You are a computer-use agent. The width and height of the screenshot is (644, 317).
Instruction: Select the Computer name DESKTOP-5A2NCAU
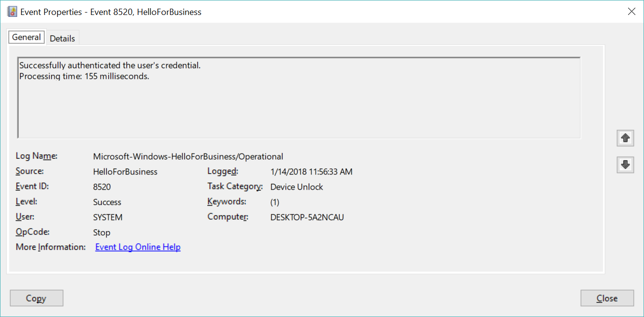pyautogui.click(x=307, y=217)
